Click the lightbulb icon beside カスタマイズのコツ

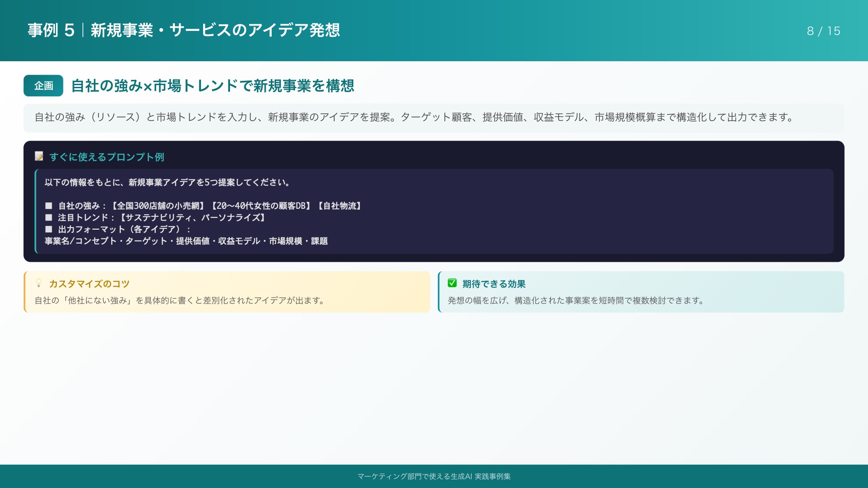click(39, 283)
